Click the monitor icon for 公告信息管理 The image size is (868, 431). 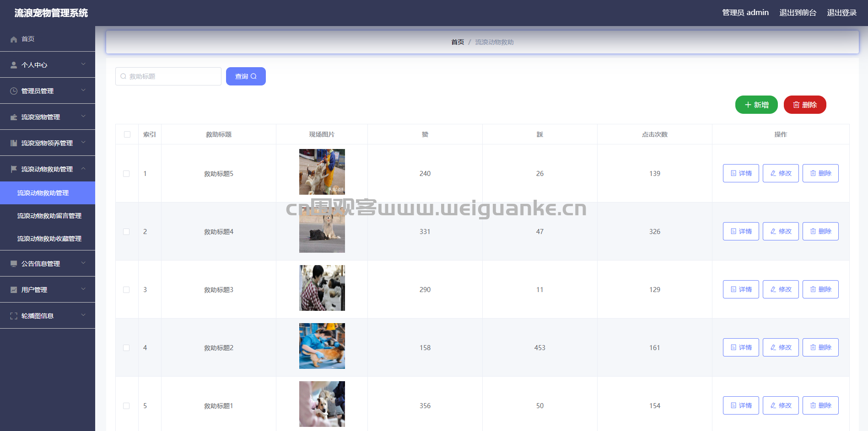[x=14, y=264]
